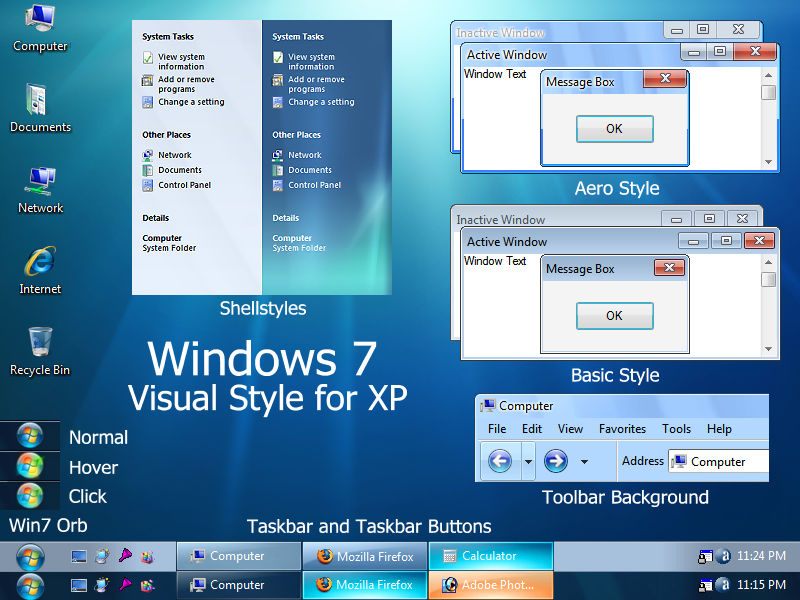
Task: Click the Forward navigation button in Computer window
Action: [x=558, y=461]
